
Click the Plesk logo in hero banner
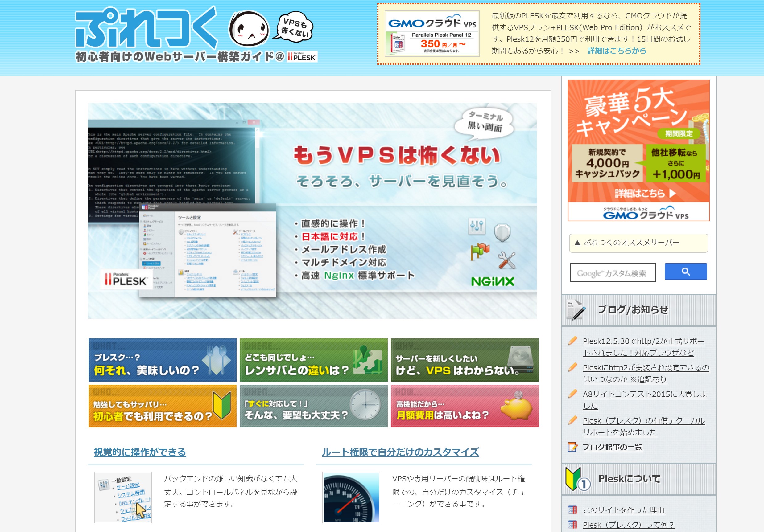tap(126, 280)
